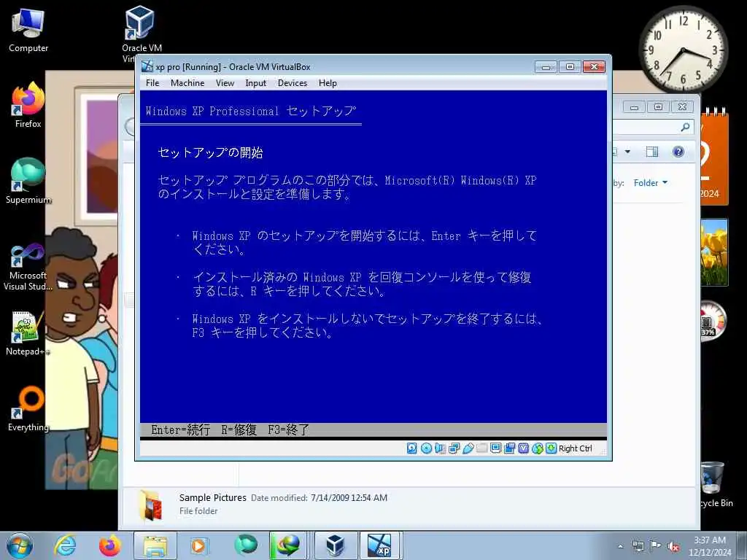The height and width of the screenshot is (560, 747).
Task: Click the greyed shared folders indicator
Action: (x=481, y=448)
